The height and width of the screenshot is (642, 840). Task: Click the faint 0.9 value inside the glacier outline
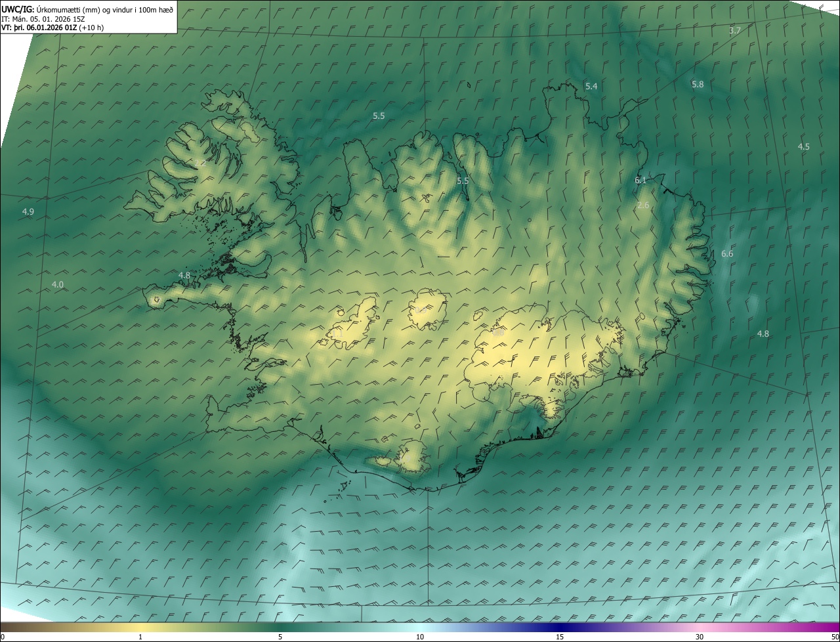click(x=421, y=310)
